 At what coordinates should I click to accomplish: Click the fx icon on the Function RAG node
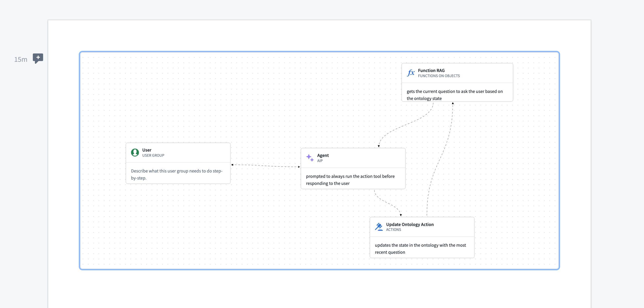click(x=411, y=73)
